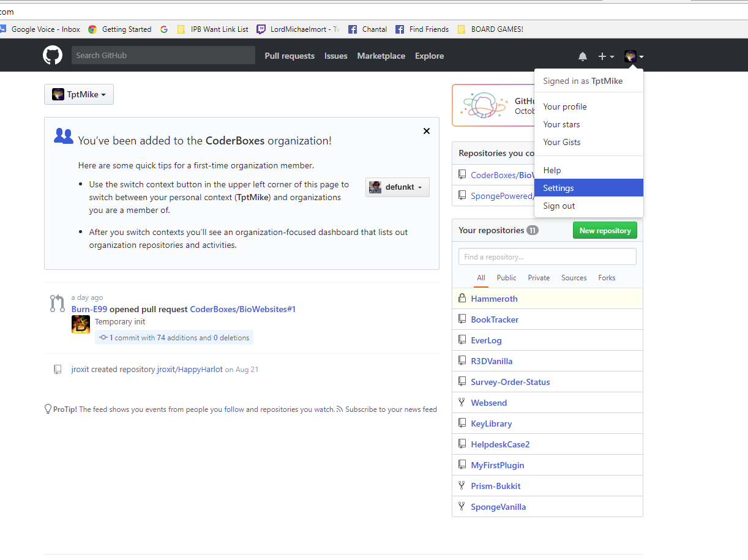Open Google Voice - Inbox bookmark
The width and height of the screenshot is (748, 560).
(x=40, y=29)
